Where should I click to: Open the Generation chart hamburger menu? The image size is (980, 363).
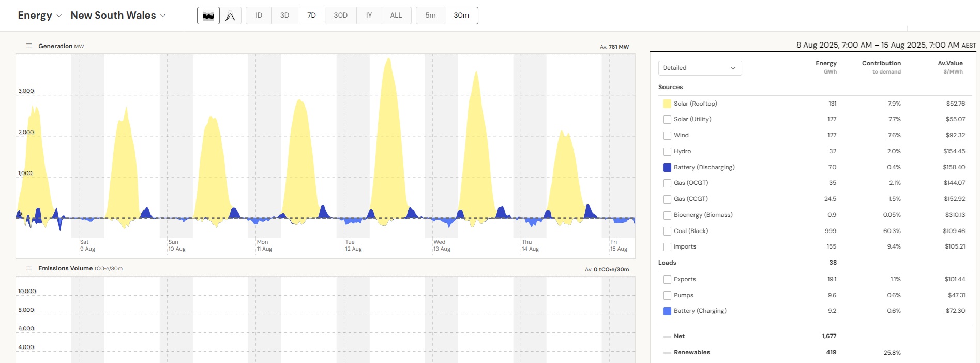(x=29, y=46)
